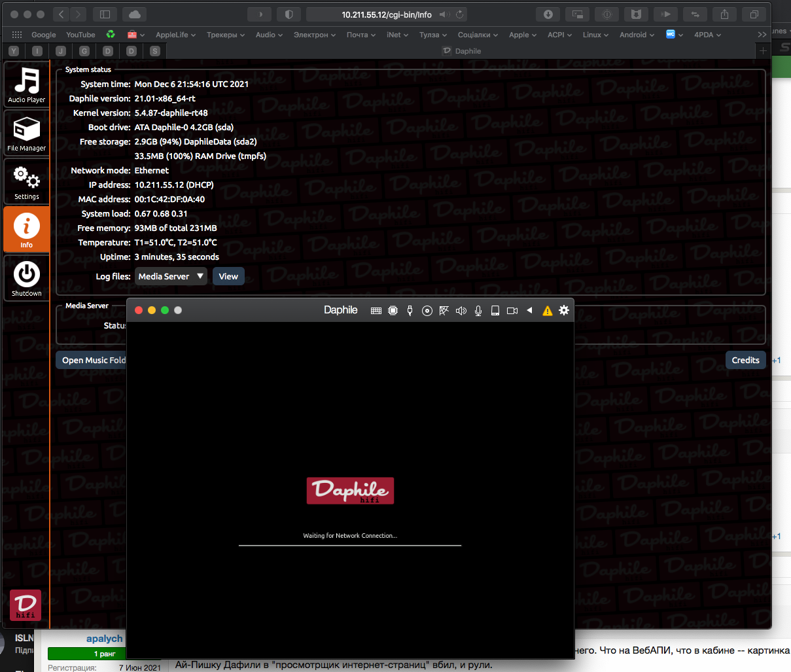
Task: Click the View log button
Action: pos(228,276)
